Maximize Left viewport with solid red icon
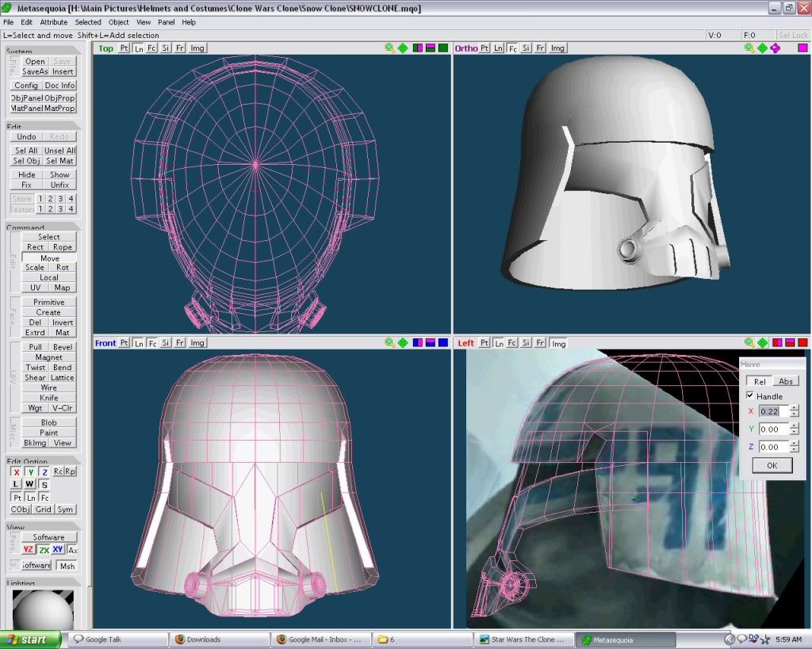Image resolution: width=812 pixels, height=649 pixels. tap(802, 342)
